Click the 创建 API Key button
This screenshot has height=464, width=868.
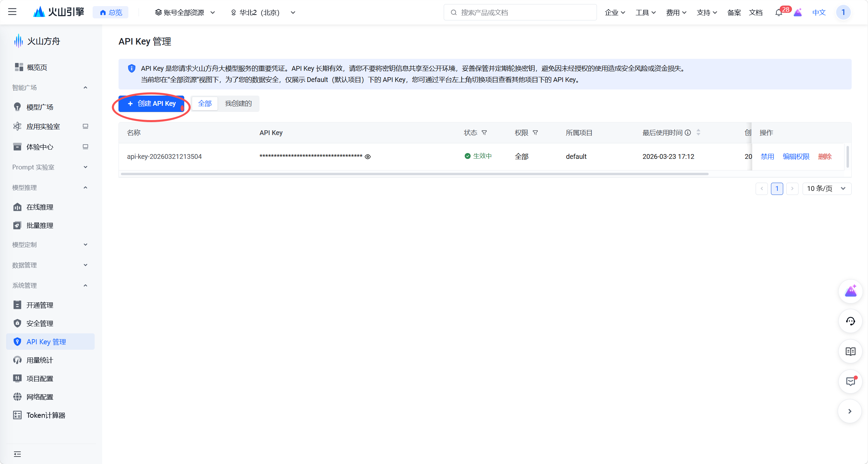pyautogui.click(x=151, y=104)
